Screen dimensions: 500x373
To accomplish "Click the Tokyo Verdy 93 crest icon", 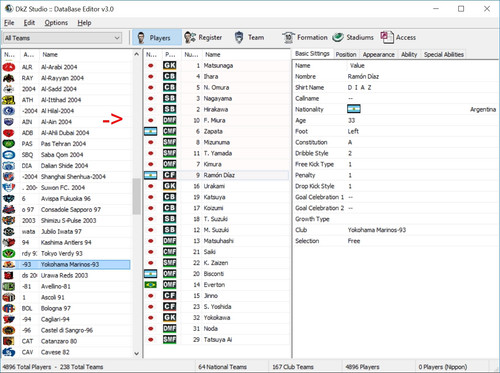I will click(9, 253).
